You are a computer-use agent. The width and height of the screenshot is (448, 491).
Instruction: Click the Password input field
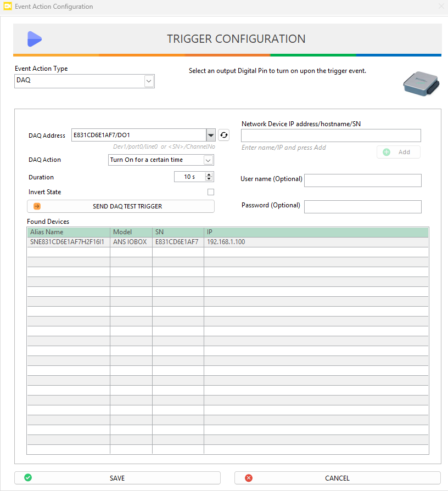362,206
